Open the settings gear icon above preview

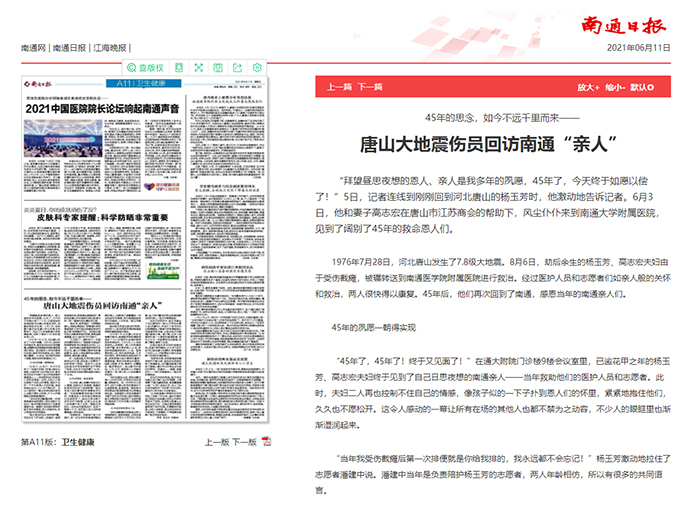pos(258,68)
